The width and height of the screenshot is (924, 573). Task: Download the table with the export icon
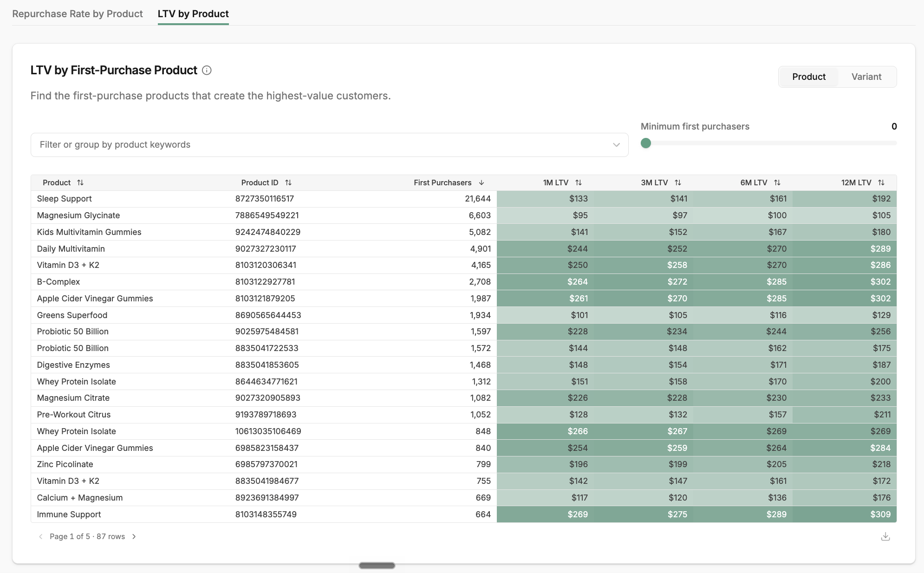(x=885, y=537)
